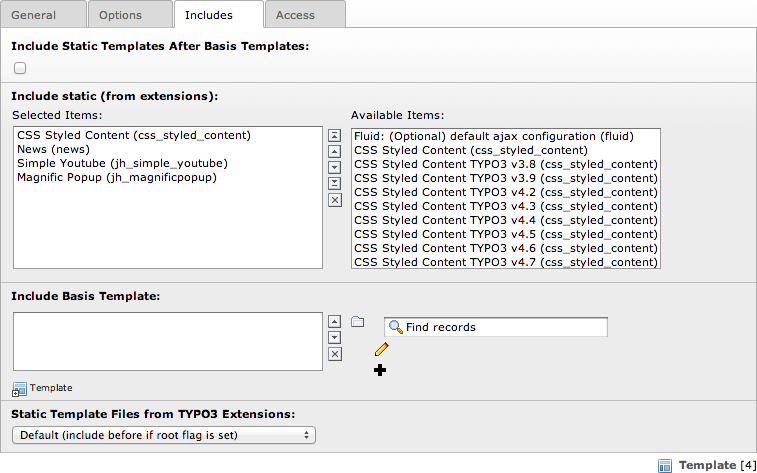Add new basis template with plus icon
The image size is (757, 473).
pyautogui.click(x=380, y=370)
